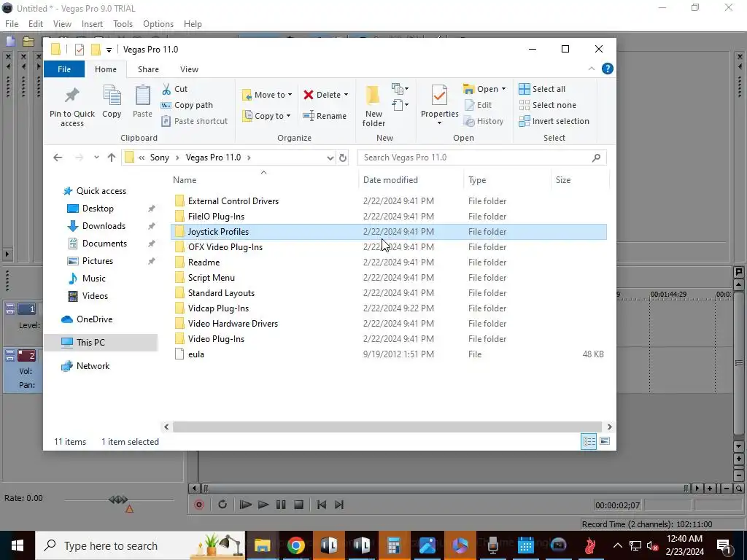Click the Vegas Record button
This screenshot has width=747, height=560.
(x=199, y=505)
